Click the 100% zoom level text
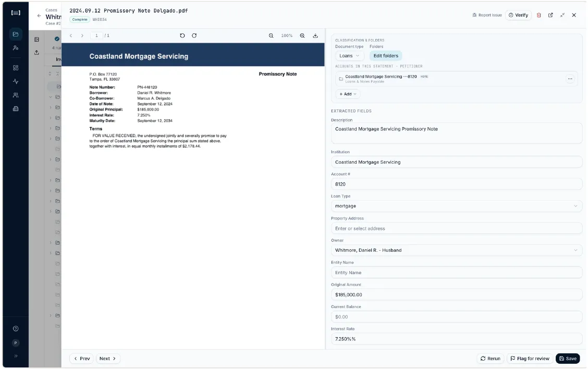Image resolution: width=588 pixels, height=369 pixels. coord(287,35)
